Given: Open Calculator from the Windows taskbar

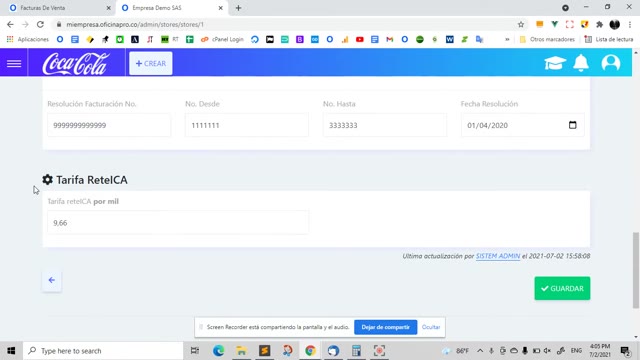Looking at the screenshot, I should [356, 351].
